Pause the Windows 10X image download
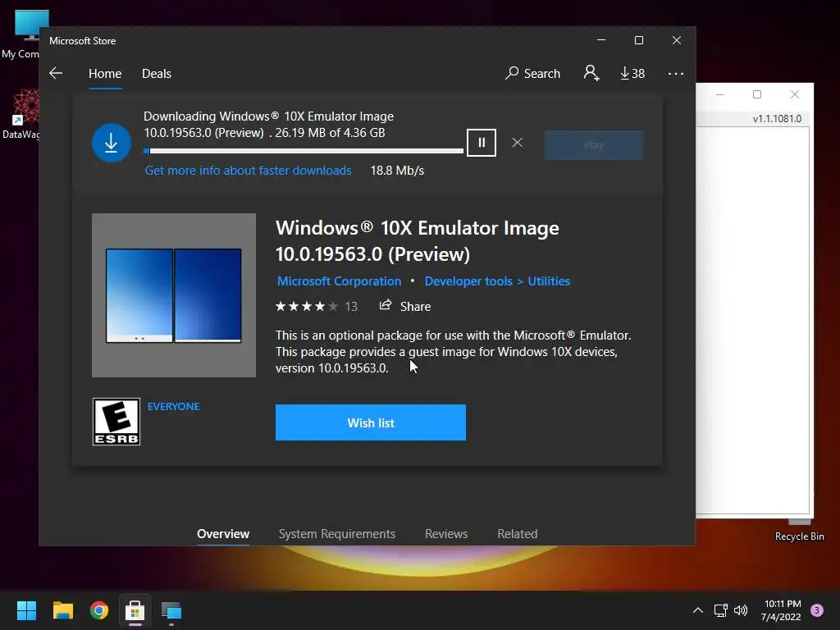 [x=481, y=143]
